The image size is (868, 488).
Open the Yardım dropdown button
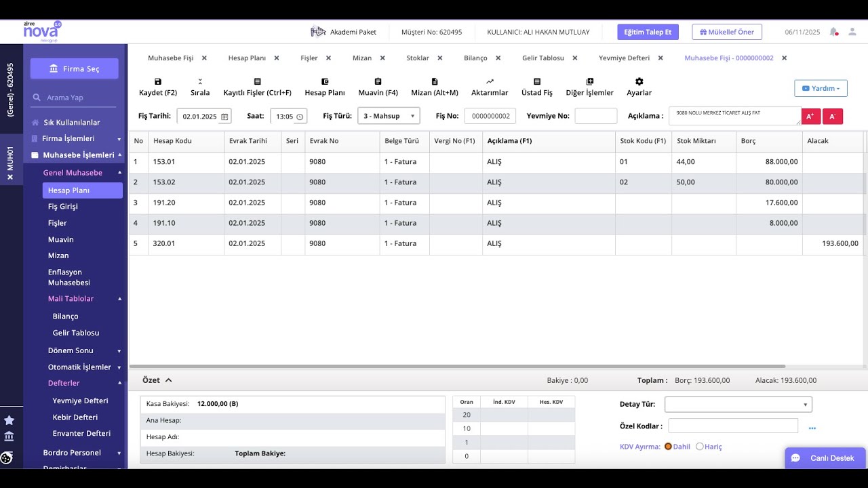pos(821,88)
